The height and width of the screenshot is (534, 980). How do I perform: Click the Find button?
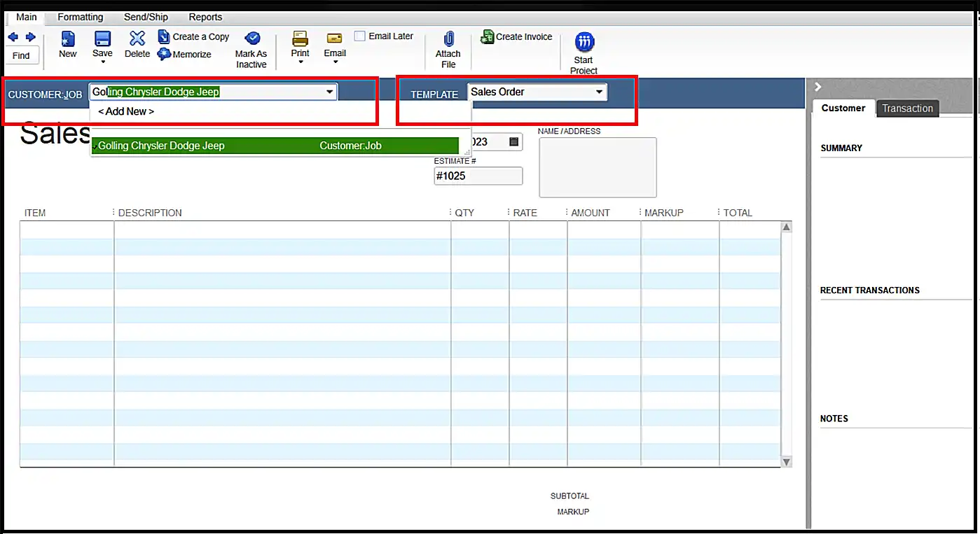click(22, 55)
